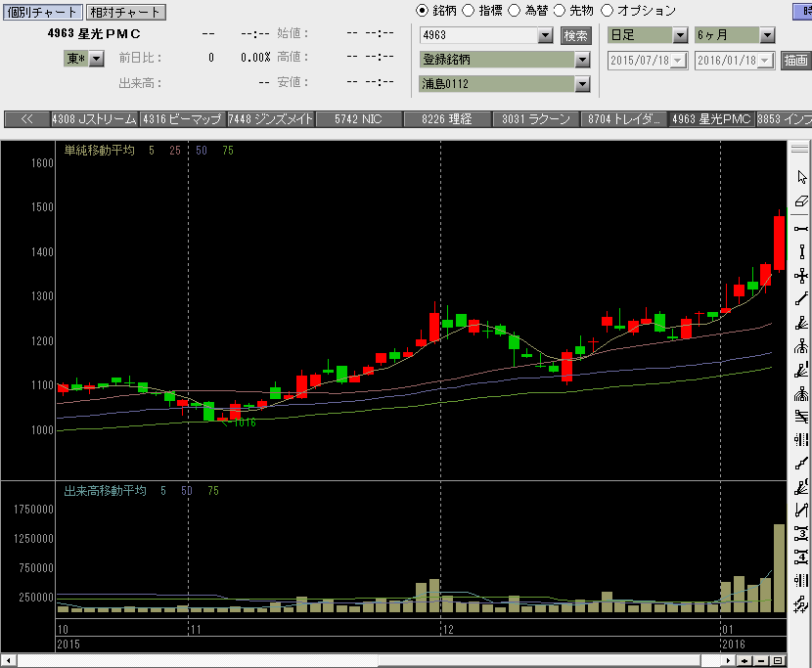The width and height of the screenshot is (812, 668).
Task: Open the 東* market dropdown
Action: pos(97,59)
